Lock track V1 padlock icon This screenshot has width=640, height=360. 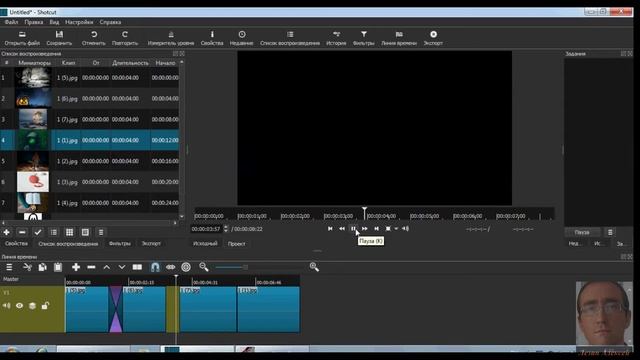(x=45, y=306)
